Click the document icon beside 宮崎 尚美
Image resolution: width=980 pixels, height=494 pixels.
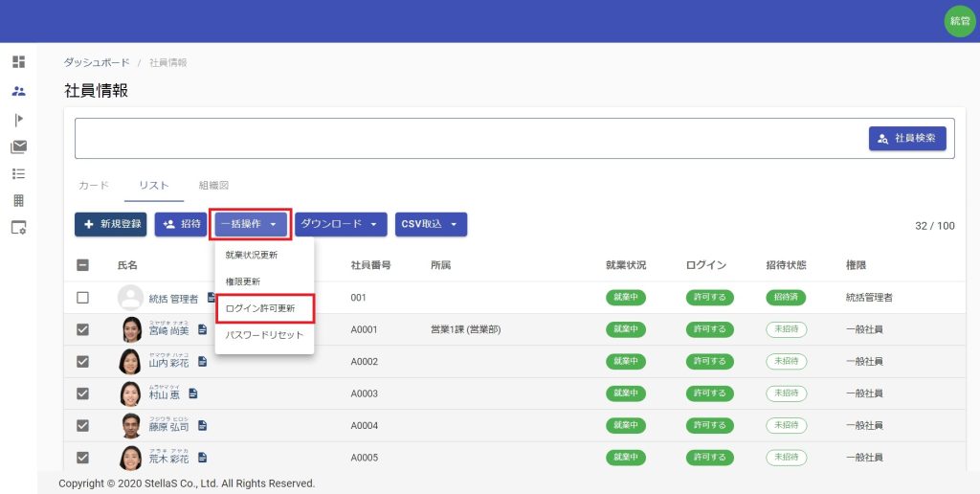(202, 329)
